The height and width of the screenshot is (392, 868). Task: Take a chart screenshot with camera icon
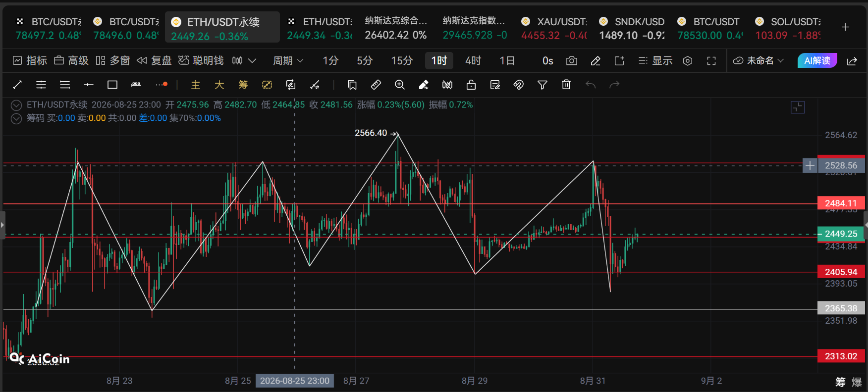pyautogui.click(x=572, y=61)
